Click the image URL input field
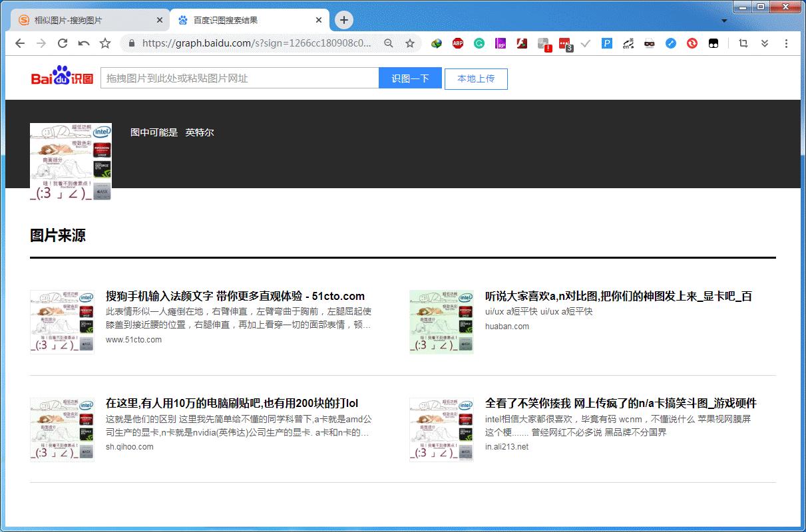 pos(238,78)
